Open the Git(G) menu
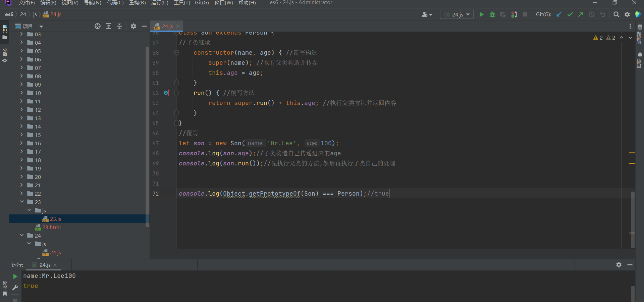This screenshot has width=644, height=302. 202,3
